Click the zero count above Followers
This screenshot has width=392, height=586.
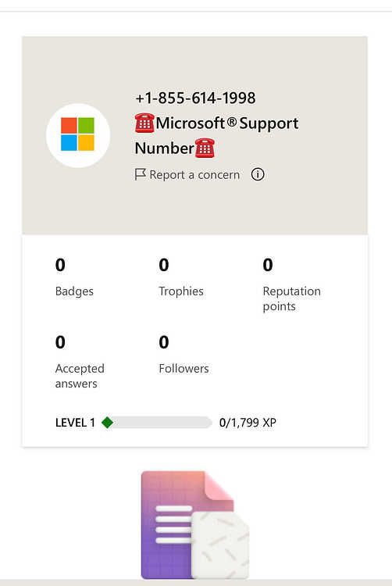[x=164, y=342]
